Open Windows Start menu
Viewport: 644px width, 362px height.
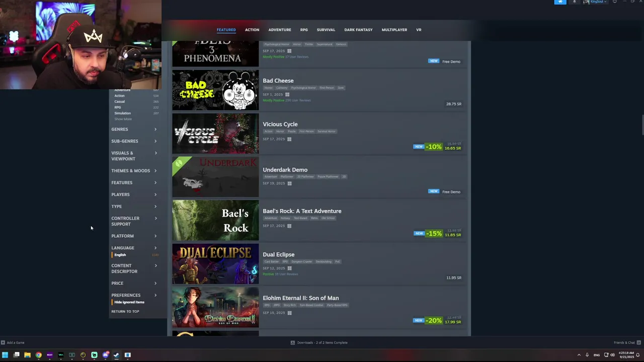(x=5, y=355)
